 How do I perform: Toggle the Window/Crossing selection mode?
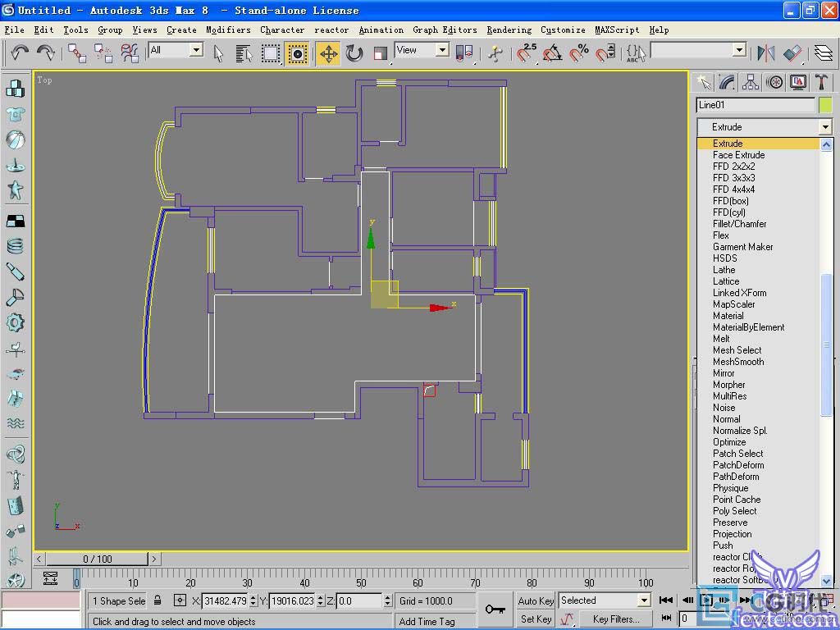297,53
